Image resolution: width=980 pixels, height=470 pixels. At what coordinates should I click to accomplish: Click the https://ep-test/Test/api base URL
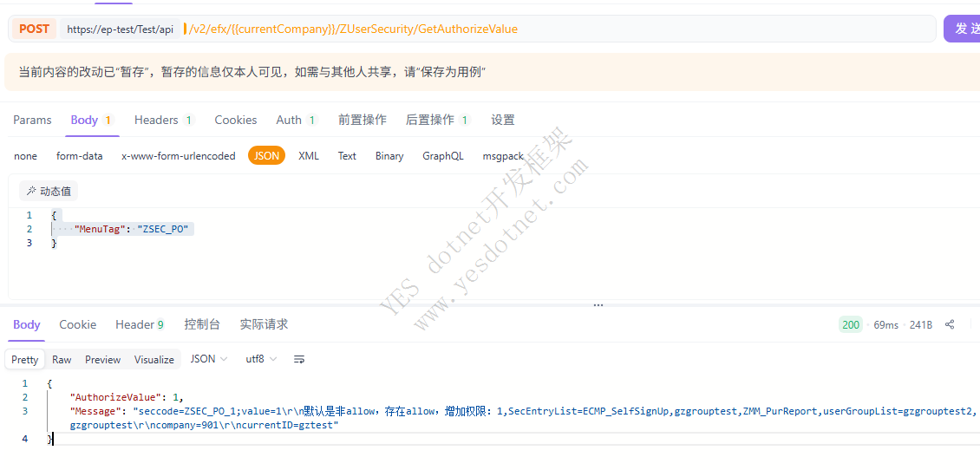[x=120, y=29]
